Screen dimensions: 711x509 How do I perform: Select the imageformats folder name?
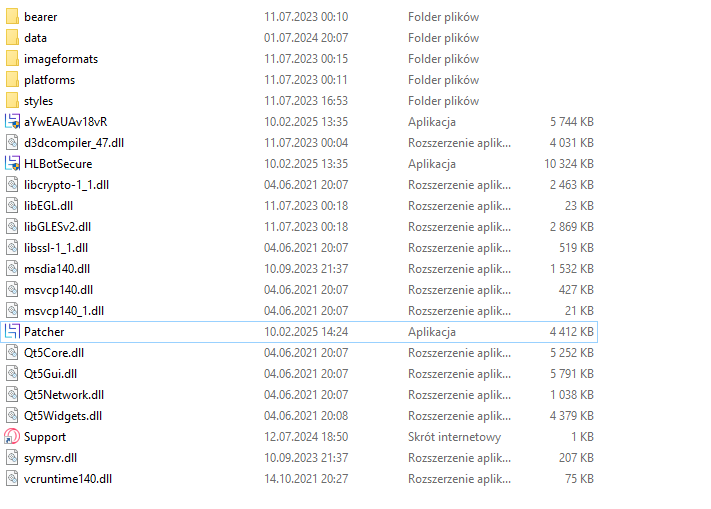[x=60, y=59]
